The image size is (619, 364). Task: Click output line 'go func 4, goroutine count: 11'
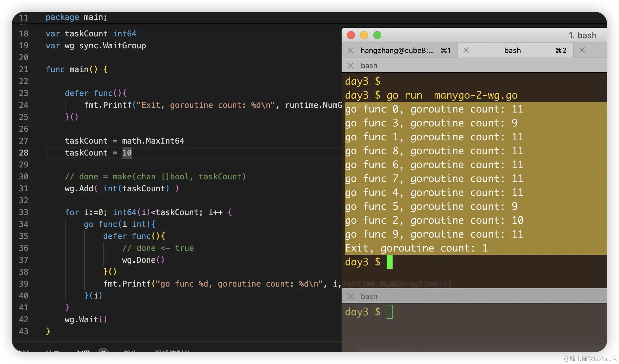point(434,193)
